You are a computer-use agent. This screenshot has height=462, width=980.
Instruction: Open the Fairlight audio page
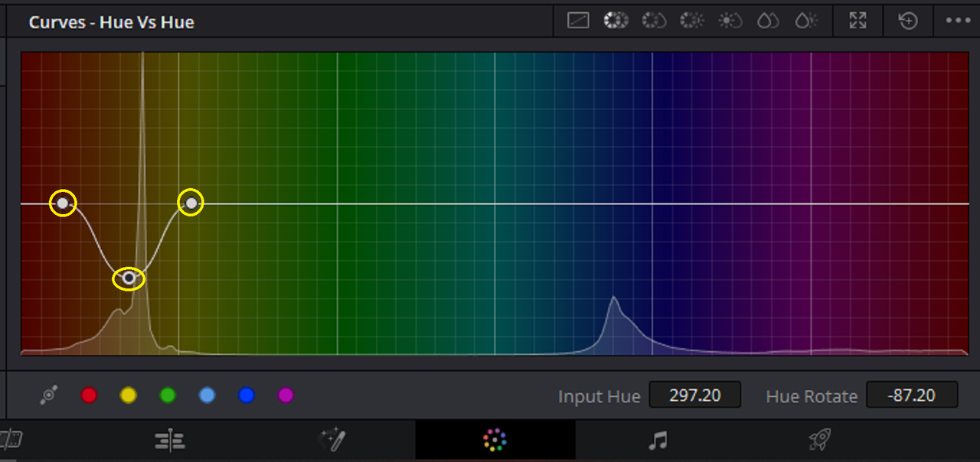coord(658,440)
